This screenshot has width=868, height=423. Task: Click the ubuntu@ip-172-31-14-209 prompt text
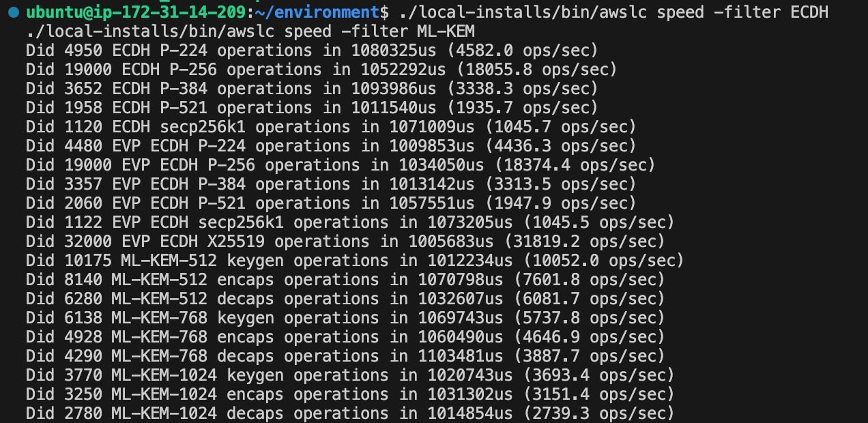[x=135, y=12]
